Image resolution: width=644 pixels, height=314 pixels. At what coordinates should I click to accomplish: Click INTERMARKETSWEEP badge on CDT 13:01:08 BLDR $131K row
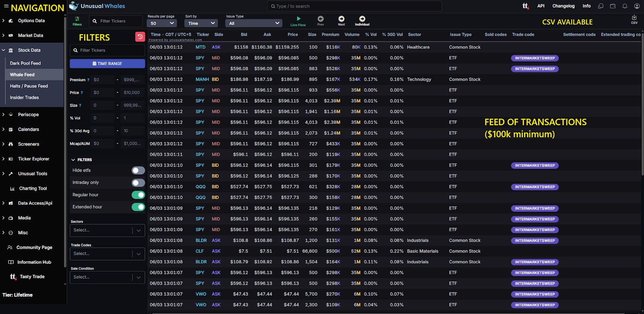coord(535,240)
